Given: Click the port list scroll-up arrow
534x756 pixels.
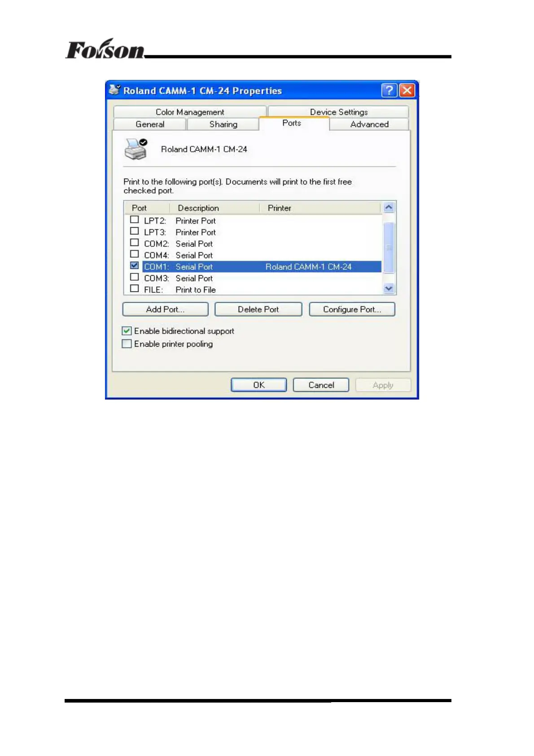Looking at the screenshot, I should point(389,207).
